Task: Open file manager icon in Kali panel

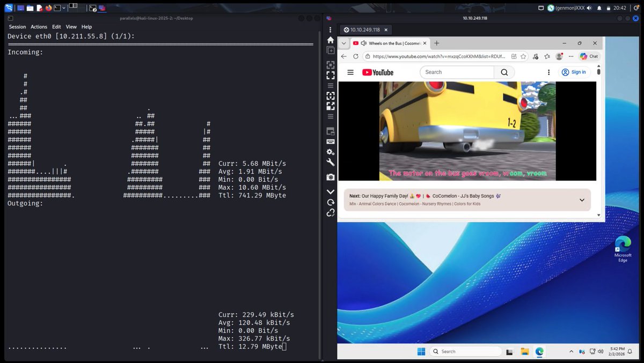Action: pyautogui.click(x=30, y=8)
